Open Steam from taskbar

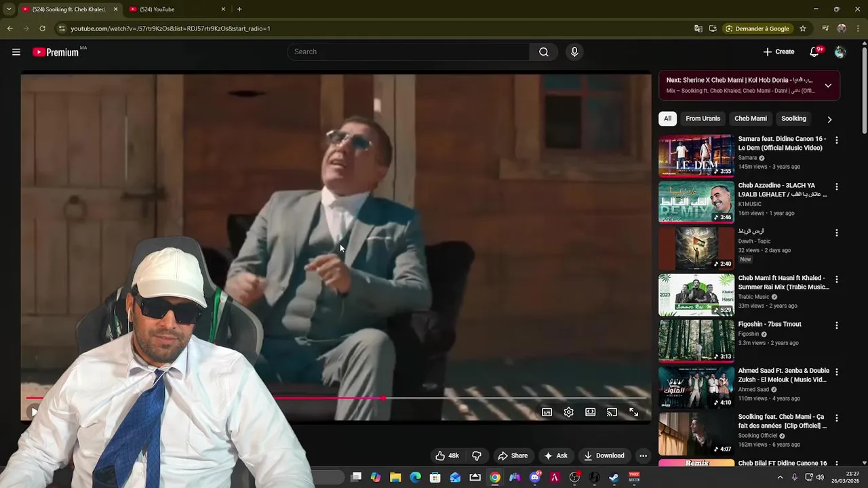click(x=614, y=477)
